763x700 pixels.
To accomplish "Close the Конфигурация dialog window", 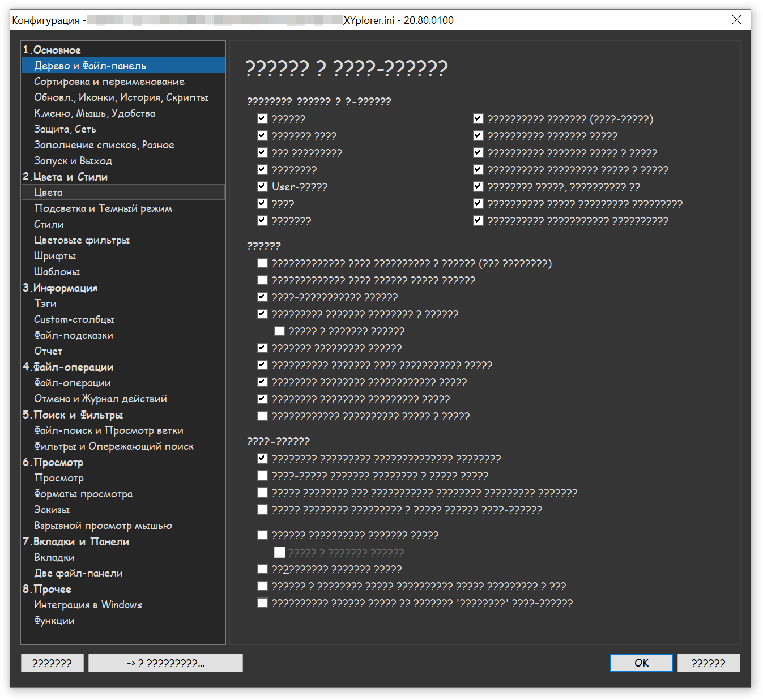I will [736, 20].
